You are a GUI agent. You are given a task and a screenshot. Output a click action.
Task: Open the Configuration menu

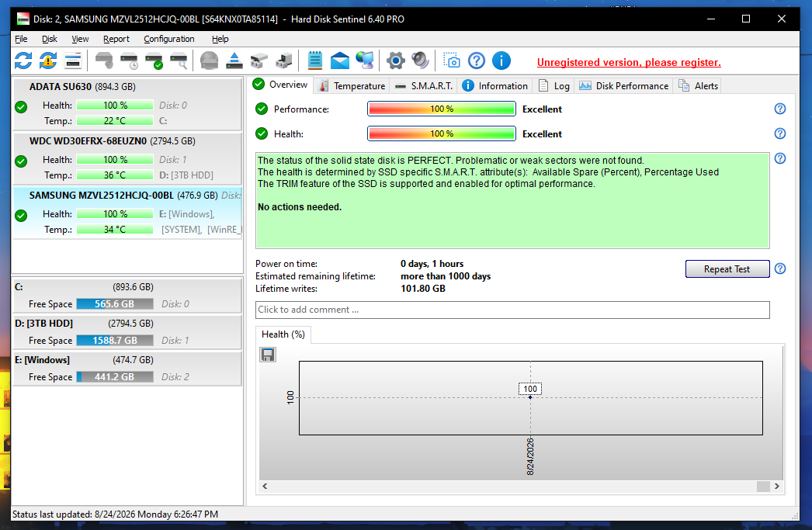(x=169, y=39)
